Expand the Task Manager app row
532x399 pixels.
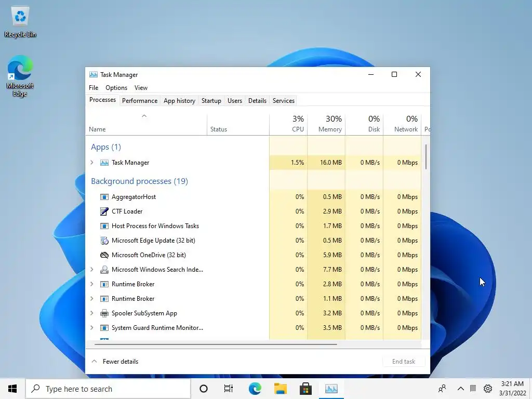[91, 163]
